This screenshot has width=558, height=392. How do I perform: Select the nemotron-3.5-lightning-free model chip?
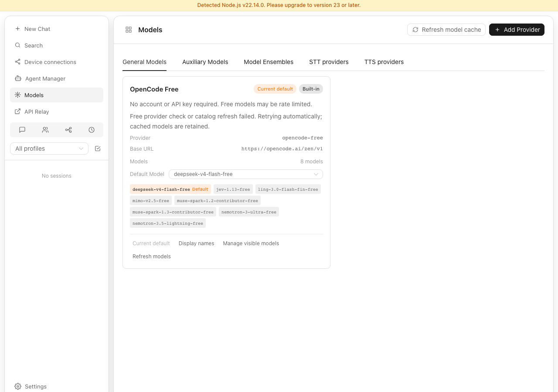(x=168, y=223)
